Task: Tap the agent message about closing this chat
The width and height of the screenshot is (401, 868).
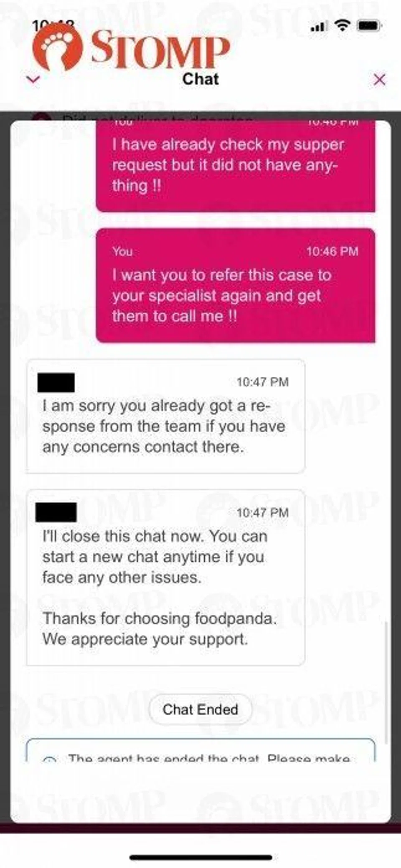Action: coord(165,578)
